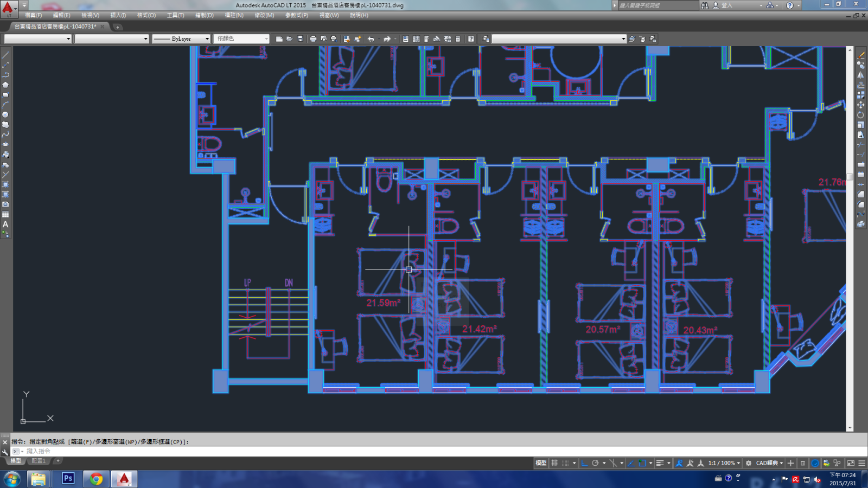
Task: Select the Erase modify tool
Action: tap(861, 55)
